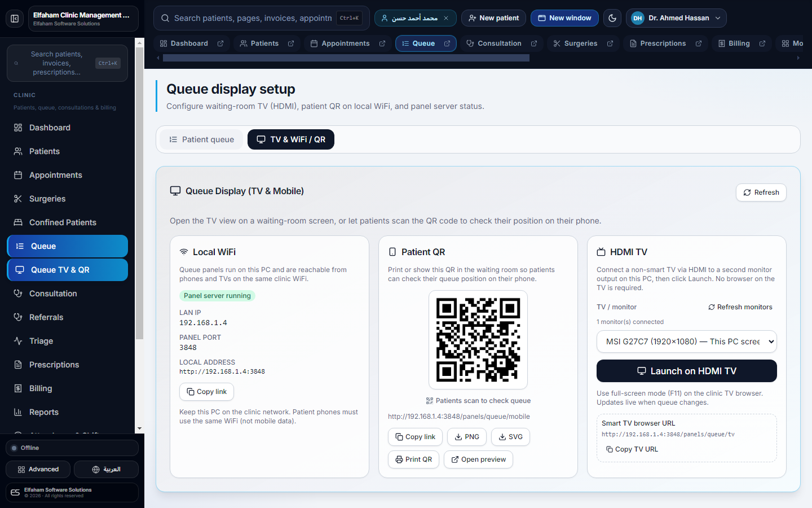This screenshot has width=812, height=508.
Task: Open Billing in the sidebar
Action: coord(67,388)
